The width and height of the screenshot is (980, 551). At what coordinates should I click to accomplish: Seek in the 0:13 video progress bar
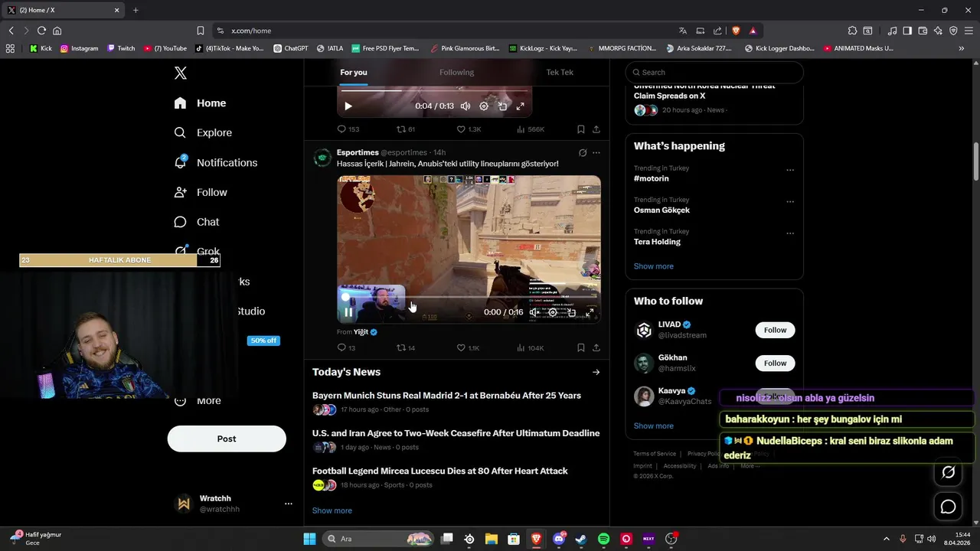coord(434,91)
